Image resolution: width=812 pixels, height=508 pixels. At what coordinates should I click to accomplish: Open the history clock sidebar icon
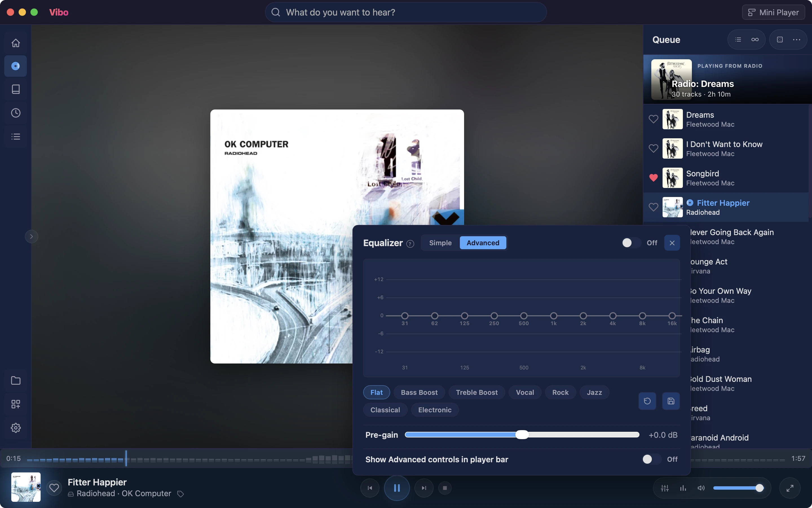16,113
